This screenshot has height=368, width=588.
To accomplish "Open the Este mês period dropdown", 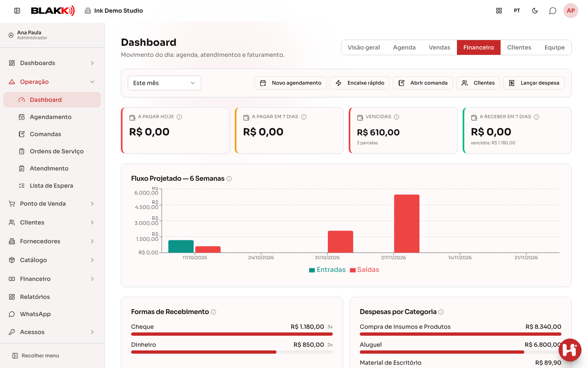I will 165,83.
